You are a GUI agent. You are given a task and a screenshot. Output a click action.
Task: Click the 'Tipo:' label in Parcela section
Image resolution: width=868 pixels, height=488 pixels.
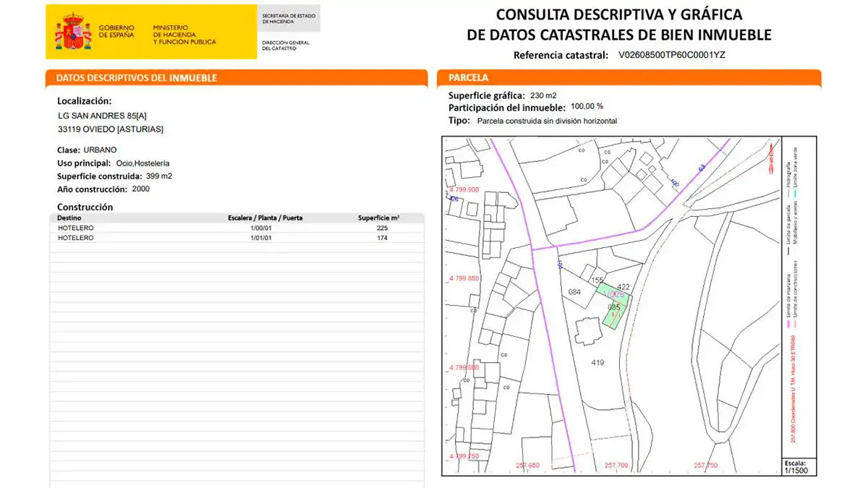tap(459, 121)
